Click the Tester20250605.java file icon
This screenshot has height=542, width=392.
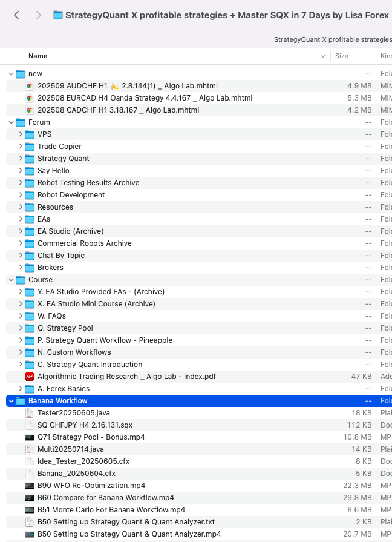[30, 413]
